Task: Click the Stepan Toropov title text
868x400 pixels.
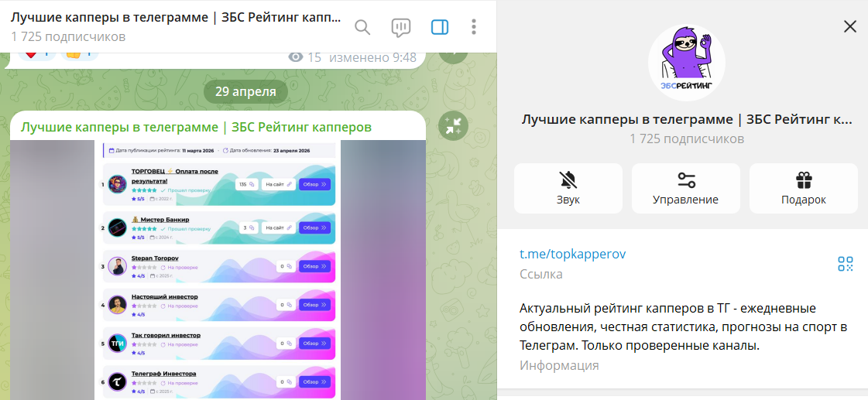Action: pyautogui.click(x=155, y=258)
